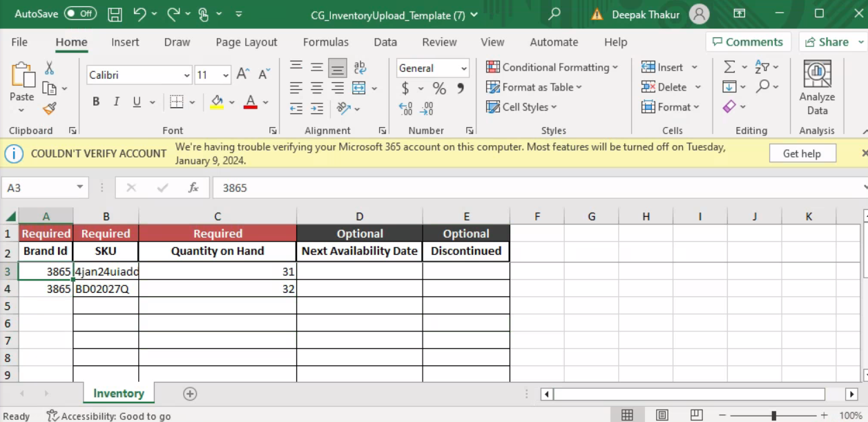Screen dimensions: 868x422
Task: Open Name Box dropdown arrow
Action: (80, 188)
